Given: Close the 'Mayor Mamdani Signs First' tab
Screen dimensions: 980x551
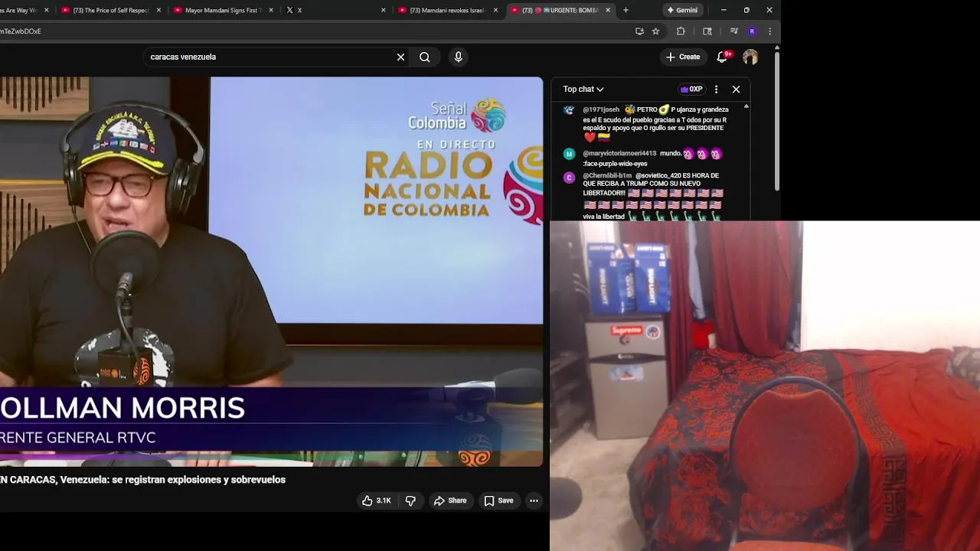Looking at the screenshot, I should tap(271, 10).
